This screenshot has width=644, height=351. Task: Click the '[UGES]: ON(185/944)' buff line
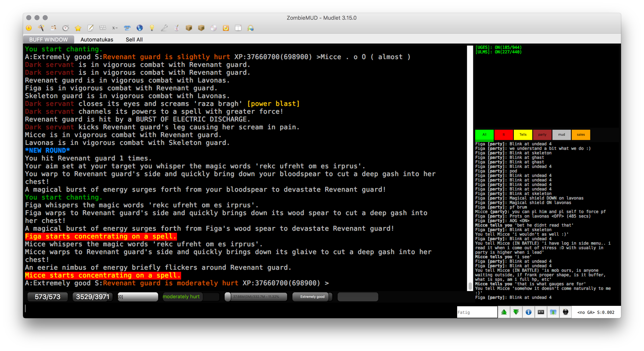point(498,47)
